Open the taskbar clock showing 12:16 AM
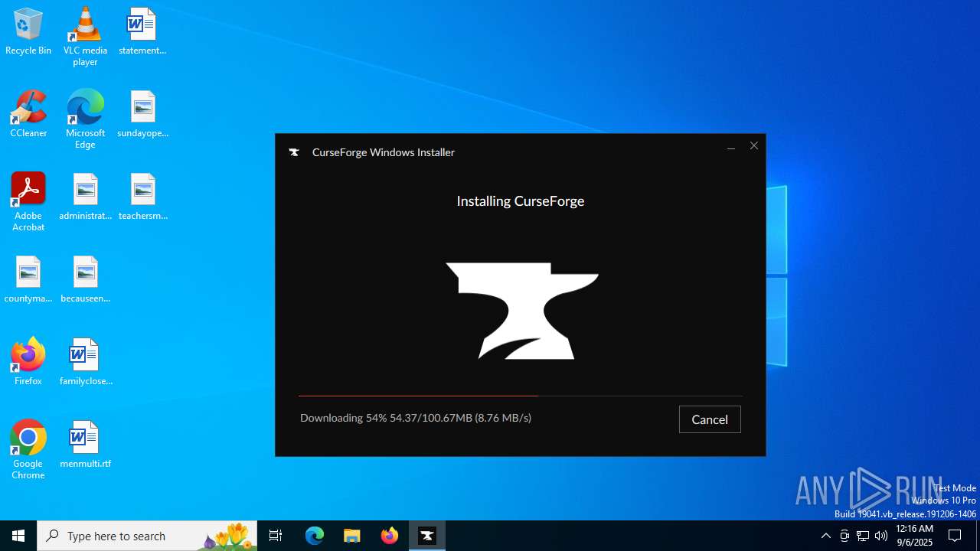980x551 pixels. point(914,536)
